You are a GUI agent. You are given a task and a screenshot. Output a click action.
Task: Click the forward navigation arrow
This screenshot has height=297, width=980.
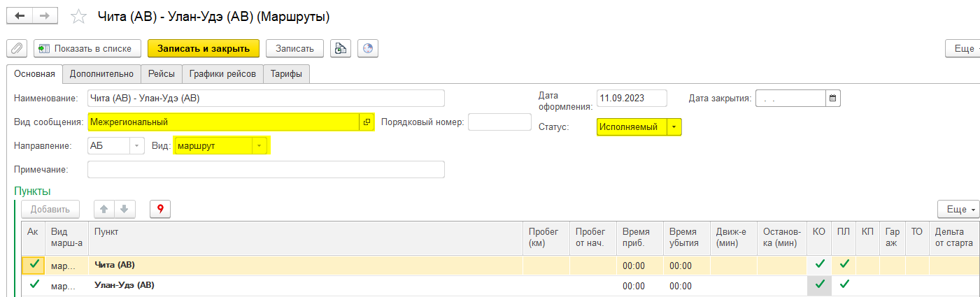click(45, 15)
